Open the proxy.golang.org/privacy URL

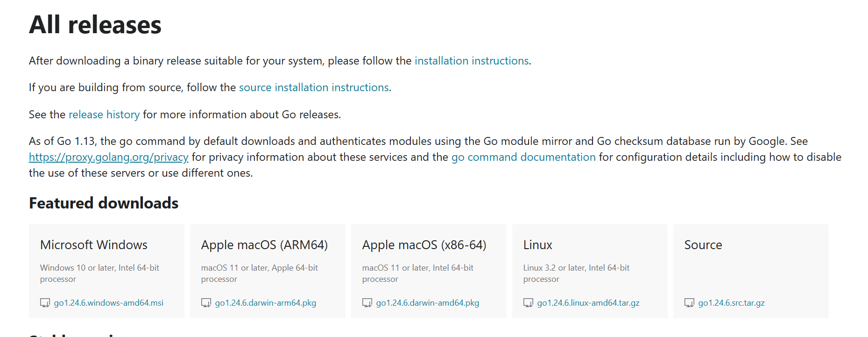(x=108, y=157)
